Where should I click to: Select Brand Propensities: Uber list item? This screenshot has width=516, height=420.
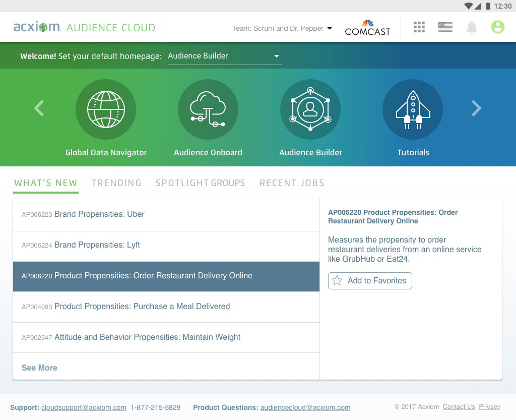[166, 214]
